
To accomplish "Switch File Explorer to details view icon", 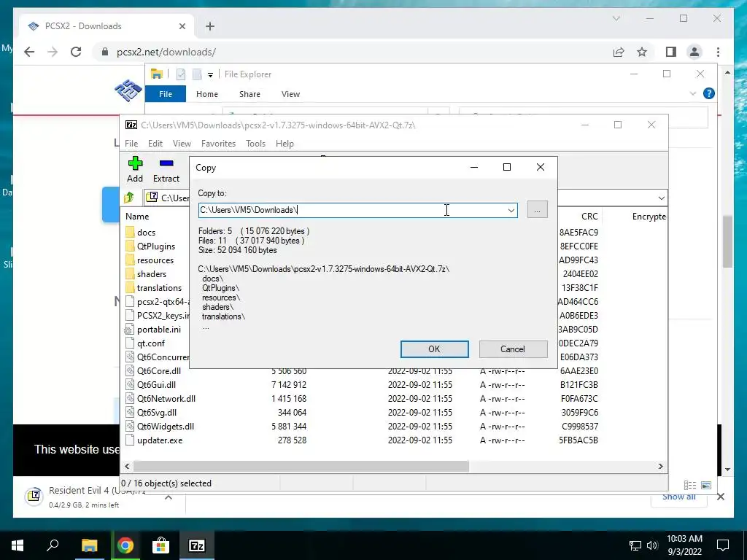I will (690, 485).
